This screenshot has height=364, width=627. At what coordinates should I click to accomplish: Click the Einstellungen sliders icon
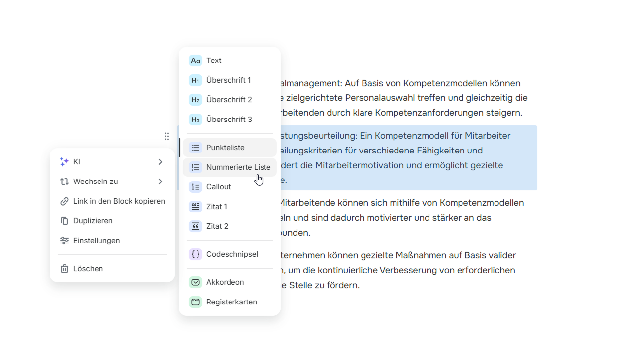(x=64, y=241)
